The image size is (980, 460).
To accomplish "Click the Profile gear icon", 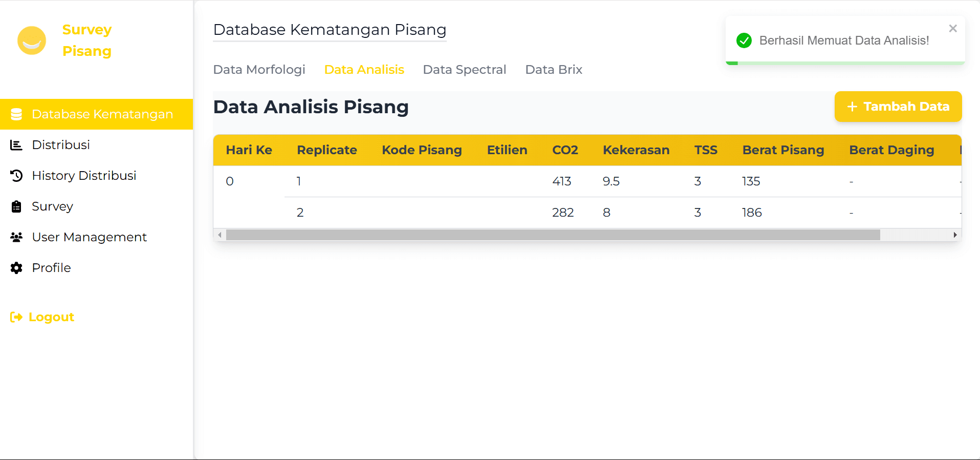I will (x=16, y=267).
